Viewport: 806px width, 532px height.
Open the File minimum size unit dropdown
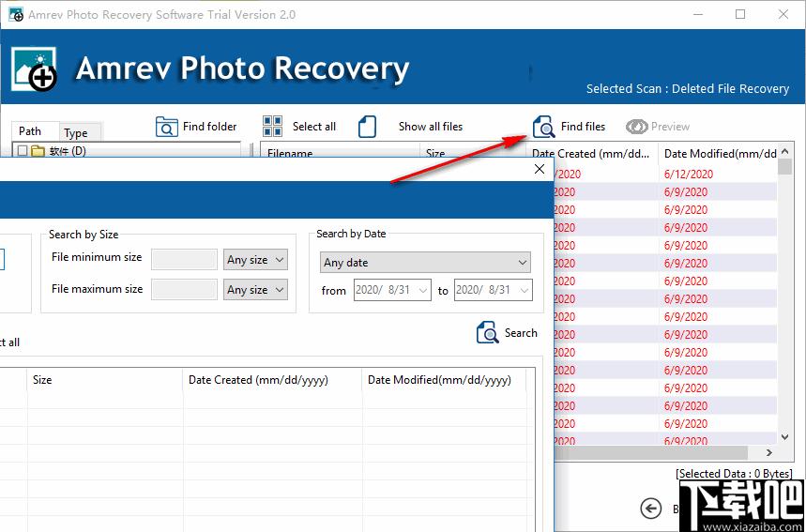tap(255, 260)
